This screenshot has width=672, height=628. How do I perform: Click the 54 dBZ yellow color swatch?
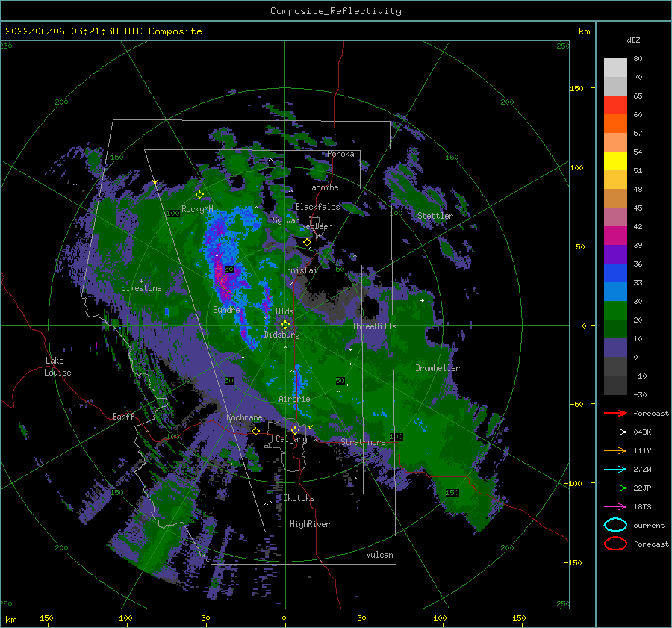point(615,161)
